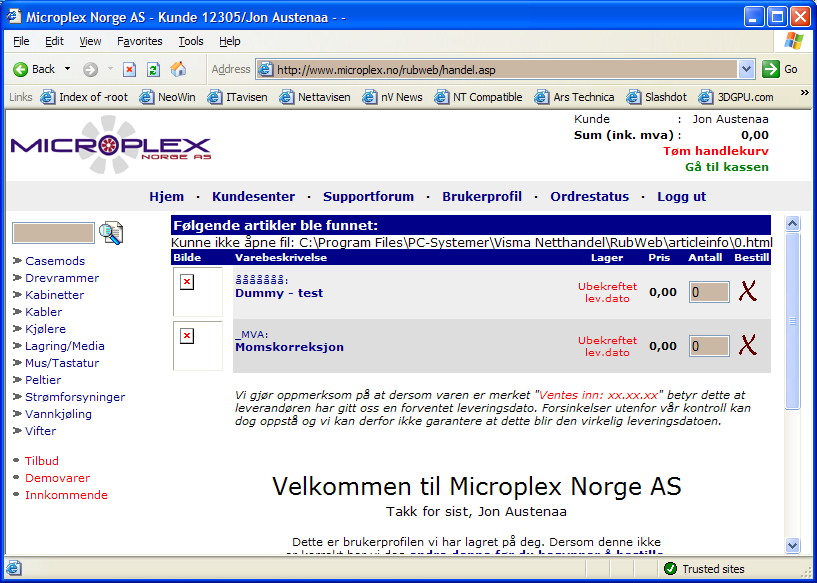
Task: Click Antall quantity field for Momskorreksjon
Action: (x=709, y=346)
